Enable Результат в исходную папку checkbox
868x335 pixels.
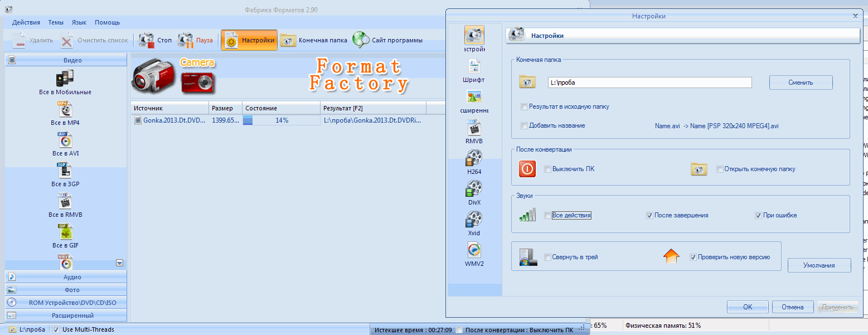point(524,106)
